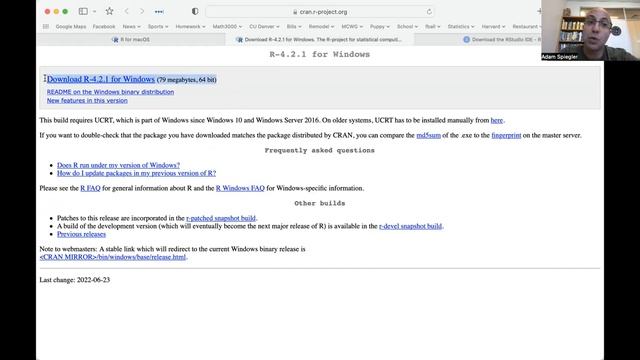Expand the Homework bookmarks folder
The height and width of the screenshot is (360, 640).
point(190,27)
